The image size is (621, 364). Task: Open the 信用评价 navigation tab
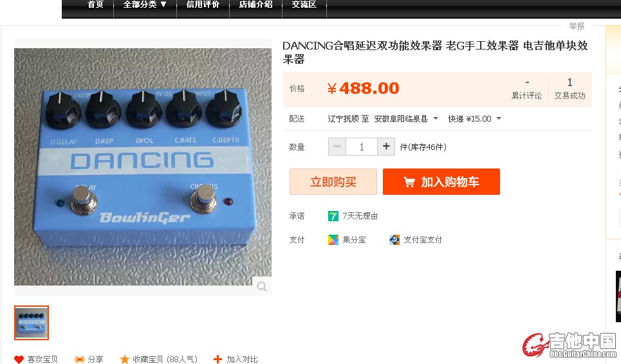203,5
